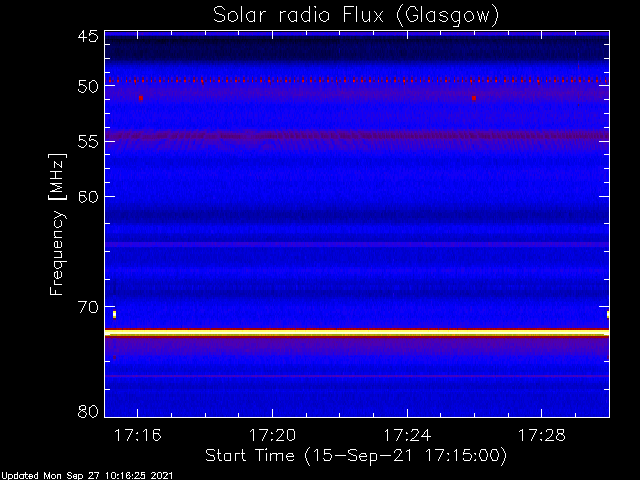Click the bright yellow-white emission band below 70 MHz
The height and width of the screenshot is (480, 640).
(x=357, y=333)
